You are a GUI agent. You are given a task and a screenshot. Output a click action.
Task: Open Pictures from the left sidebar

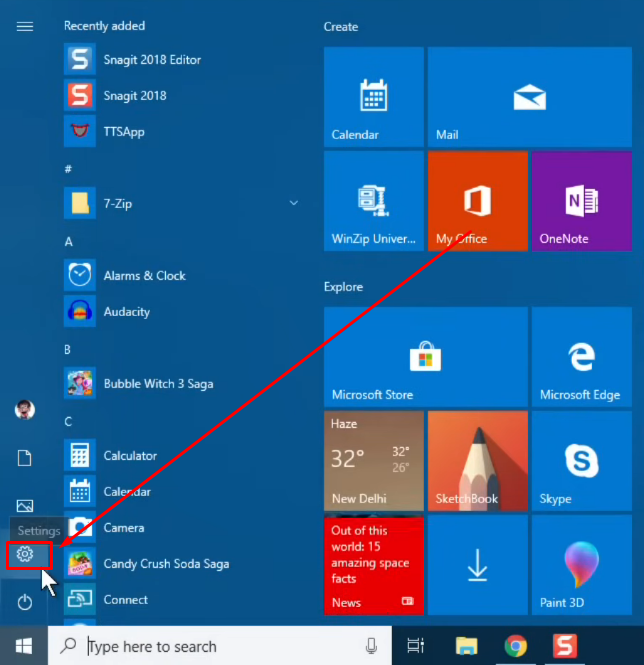pos(25,506)
